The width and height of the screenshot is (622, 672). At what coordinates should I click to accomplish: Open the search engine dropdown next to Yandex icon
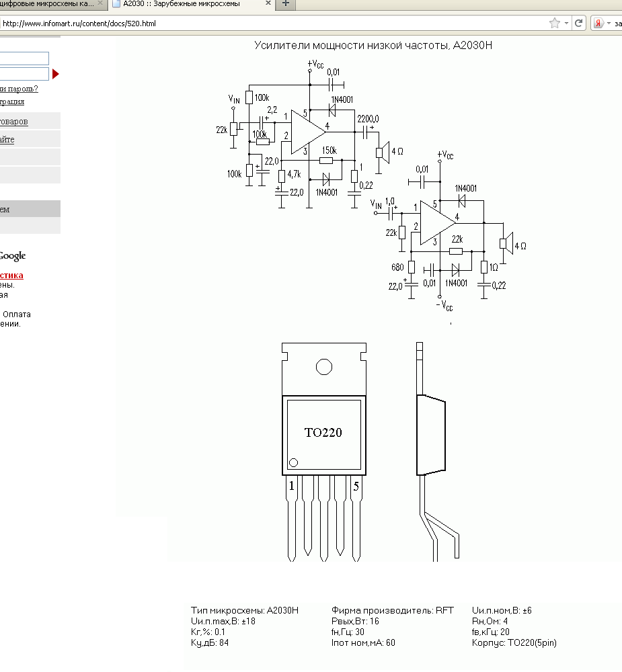(x=609, y=23)
